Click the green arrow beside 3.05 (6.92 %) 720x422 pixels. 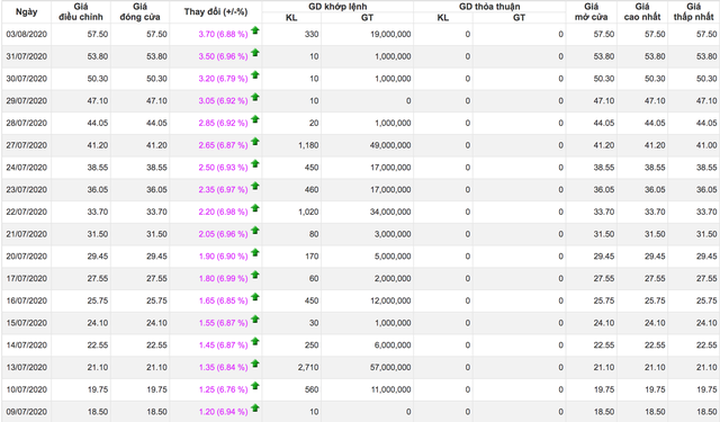click(x=255, y=96)
